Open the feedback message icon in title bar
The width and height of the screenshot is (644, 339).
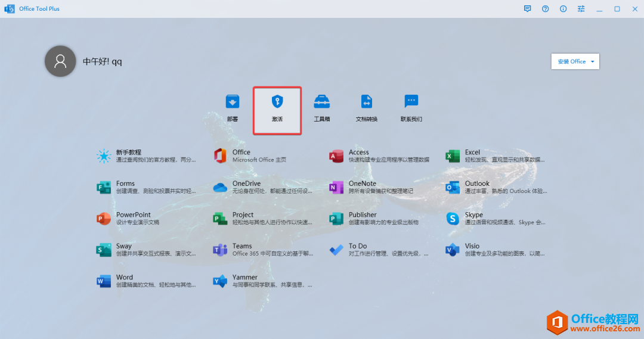click(x=527, y=8)
